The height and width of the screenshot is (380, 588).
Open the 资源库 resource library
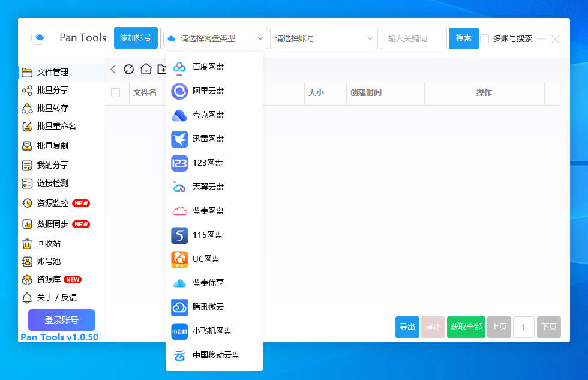coord(38,279)
